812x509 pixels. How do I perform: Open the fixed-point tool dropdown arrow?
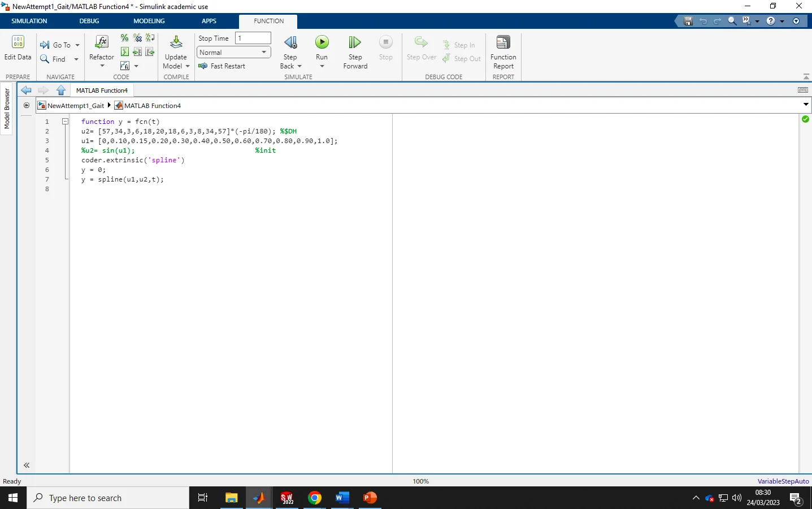pyautogui.click(x=136, y=66)
